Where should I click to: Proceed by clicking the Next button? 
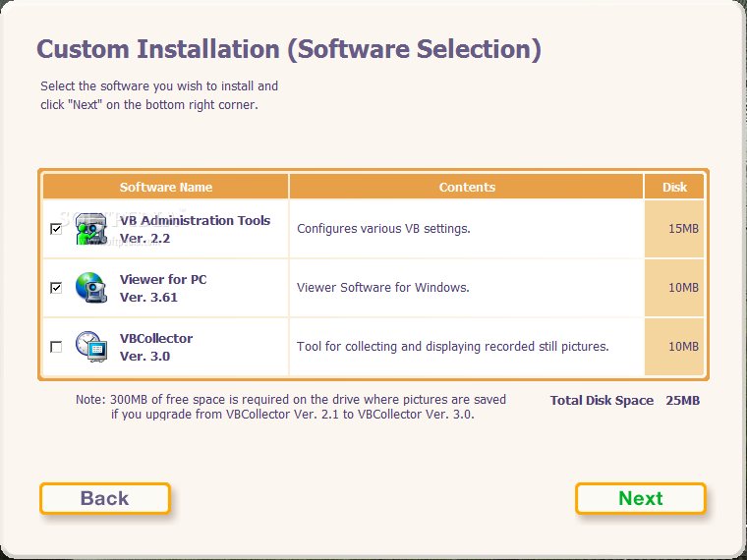[640, 498]
